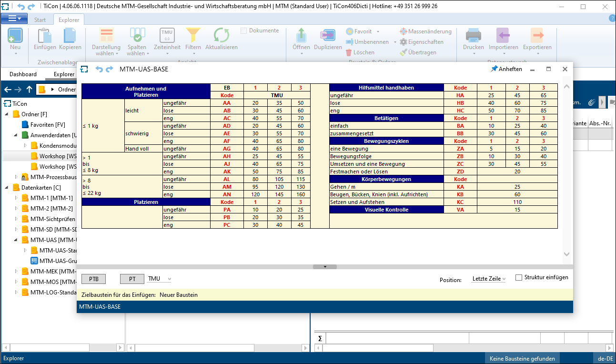Click the PT button
Viewport: 616px width, 364px height.
(132, 279)
